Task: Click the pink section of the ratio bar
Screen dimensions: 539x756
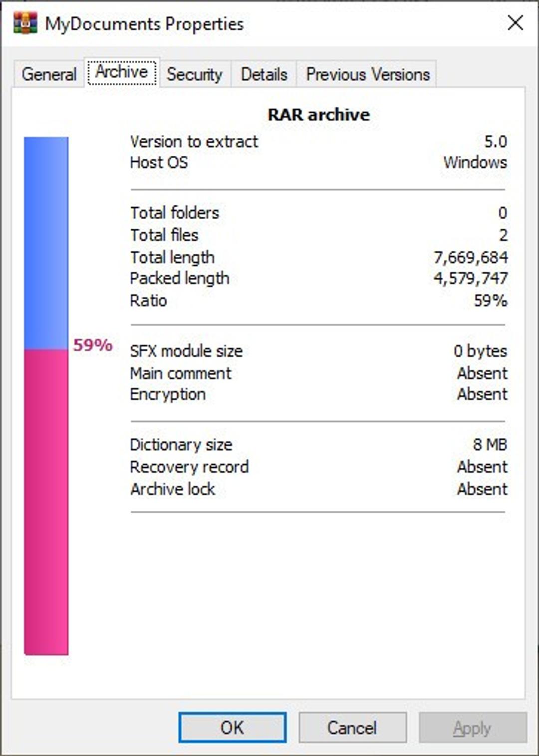Action: click(46, 502)
